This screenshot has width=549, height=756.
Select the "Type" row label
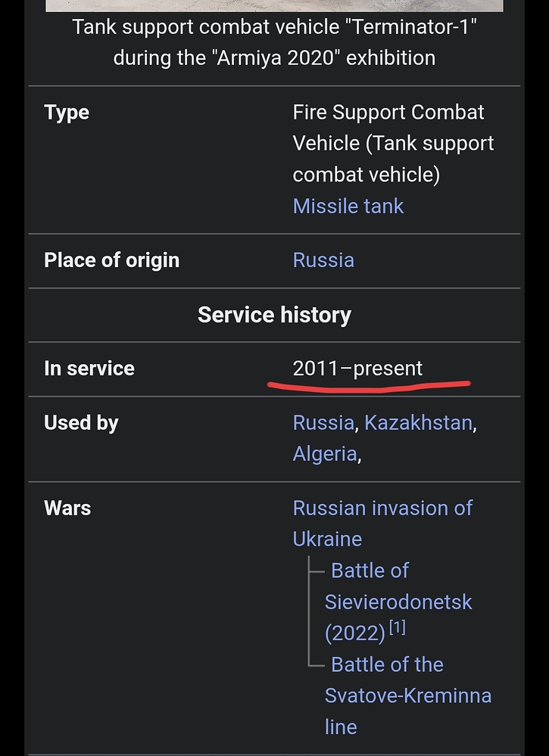coord(66,112)
